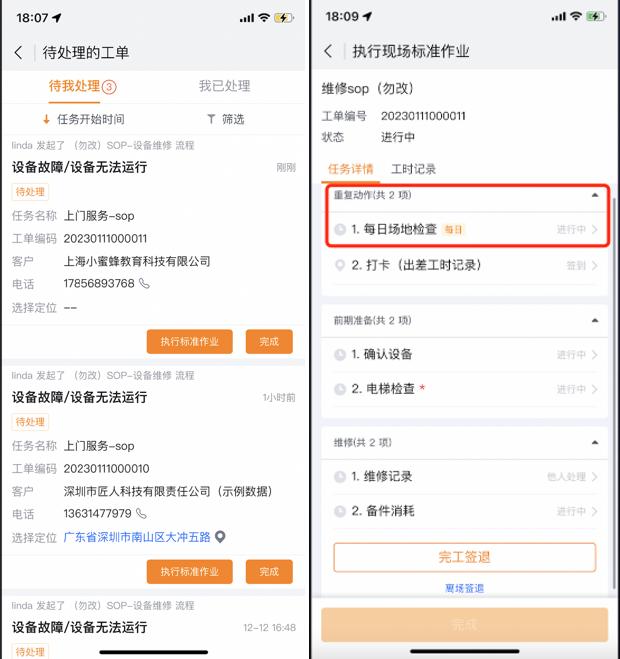Tap status circle of 确认设备
Viewport: 620px width, 659px height.
[x=340, y=355]
